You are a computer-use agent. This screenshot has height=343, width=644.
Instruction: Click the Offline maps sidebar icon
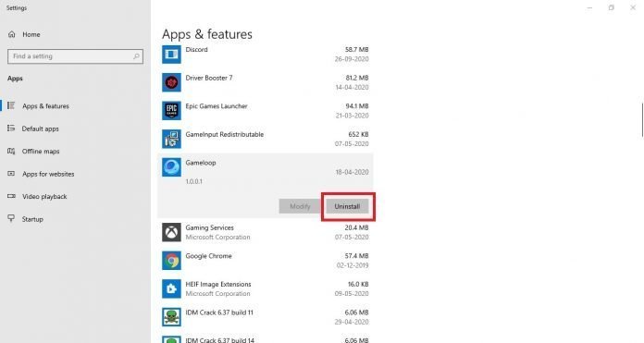[11, 151]
